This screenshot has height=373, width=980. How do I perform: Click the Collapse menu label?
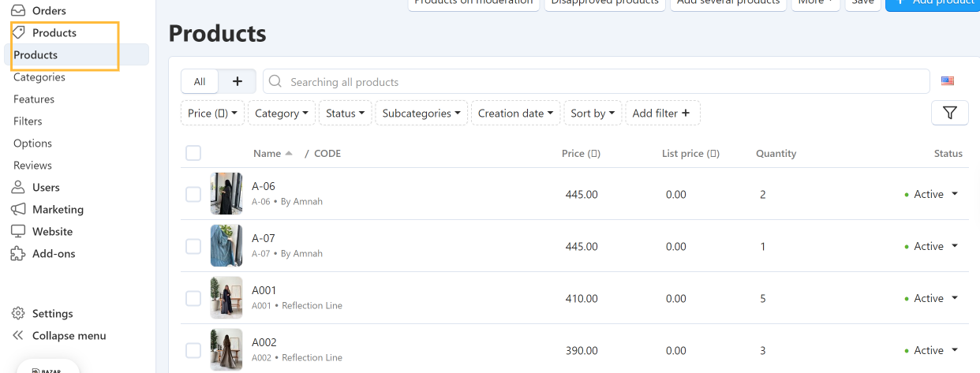tap(69, 336)
